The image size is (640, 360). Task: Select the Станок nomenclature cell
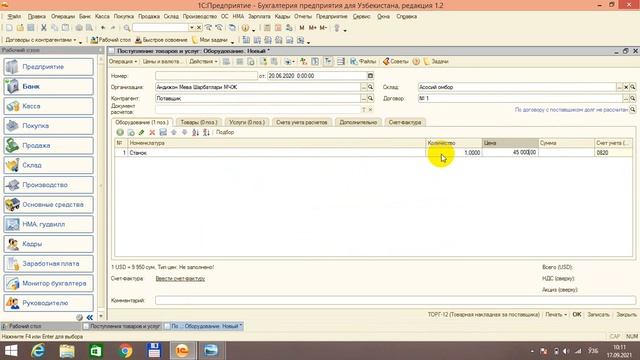point(276,153)
